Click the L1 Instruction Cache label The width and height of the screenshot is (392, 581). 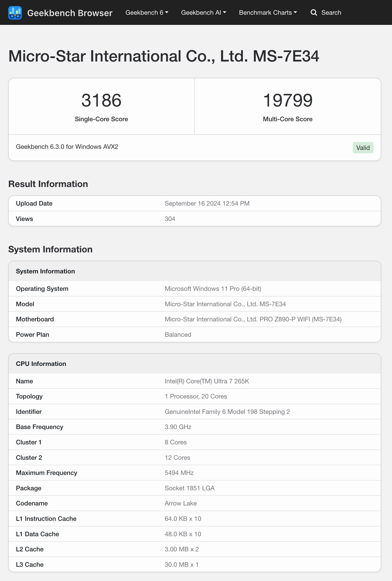point(46,519)
